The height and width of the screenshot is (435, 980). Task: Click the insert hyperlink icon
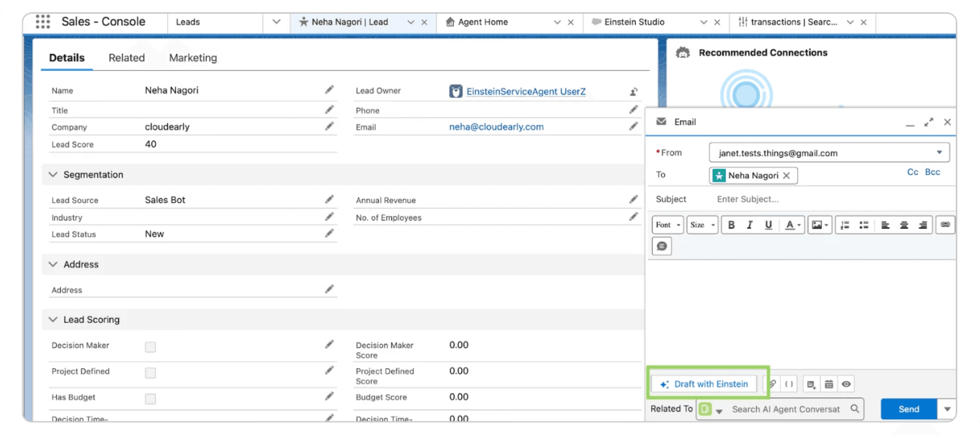coord(945,225)
